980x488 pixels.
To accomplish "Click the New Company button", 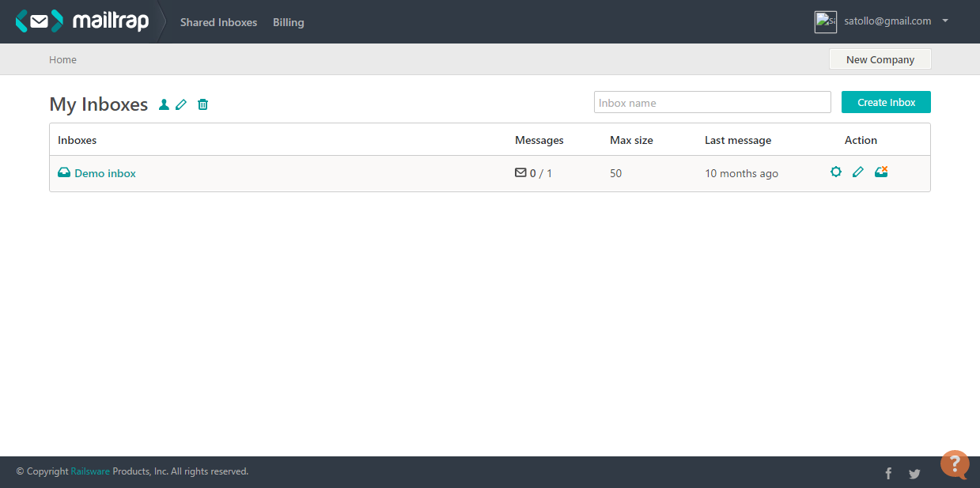I will point(880,59).
